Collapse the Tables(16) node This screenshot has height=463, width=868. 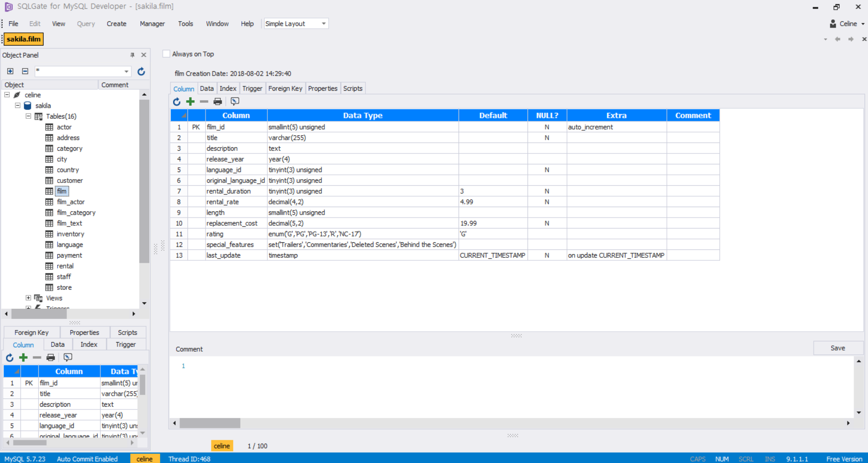pyautogui.click(x=28, y=116)
